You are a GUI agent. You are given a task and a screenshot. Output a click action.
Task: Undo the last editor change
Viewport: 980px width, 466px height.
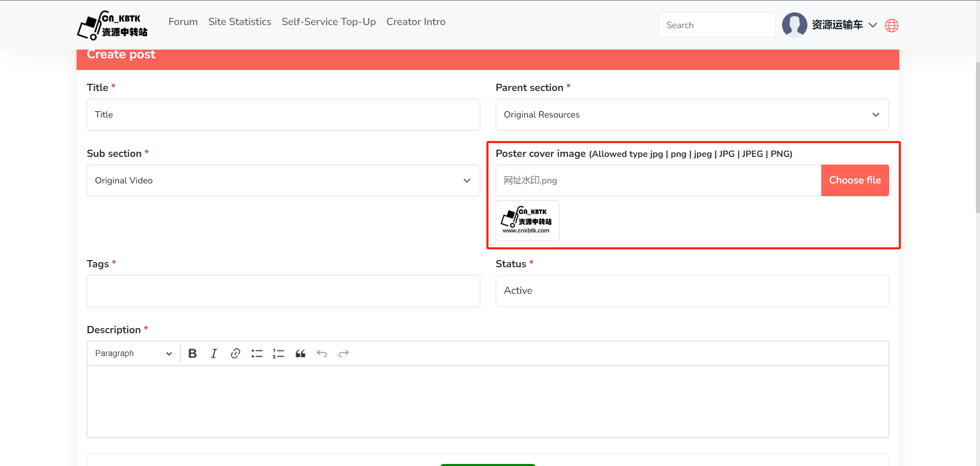click(322, 354)
